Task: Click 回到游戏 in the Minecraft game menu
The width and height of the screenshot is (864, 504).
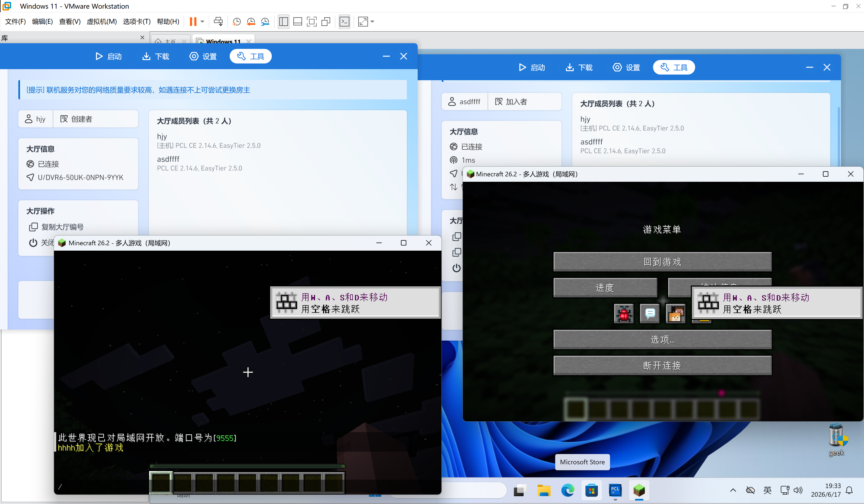Action: pyautogui.click(x=662, y=262)
